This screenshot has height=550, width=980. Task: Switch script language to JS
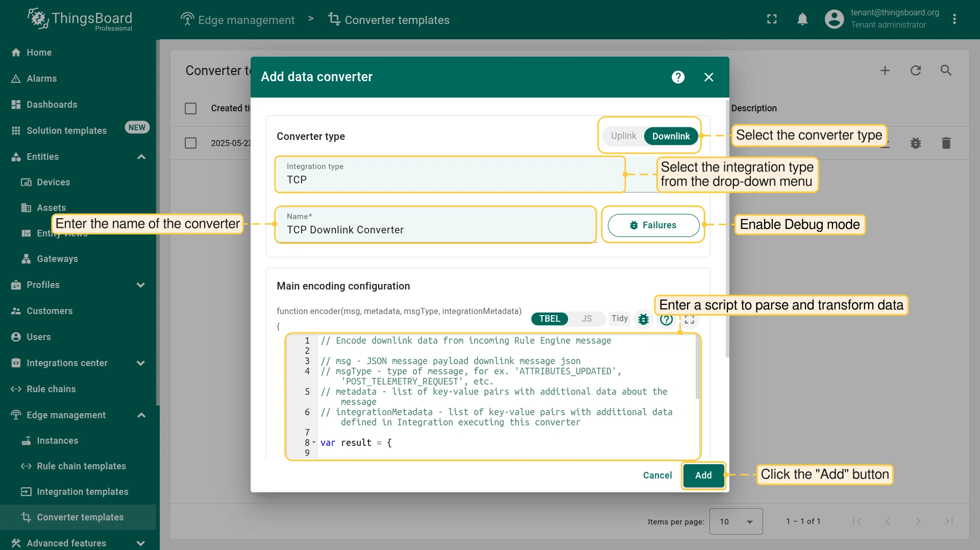[x=586, y=319]
